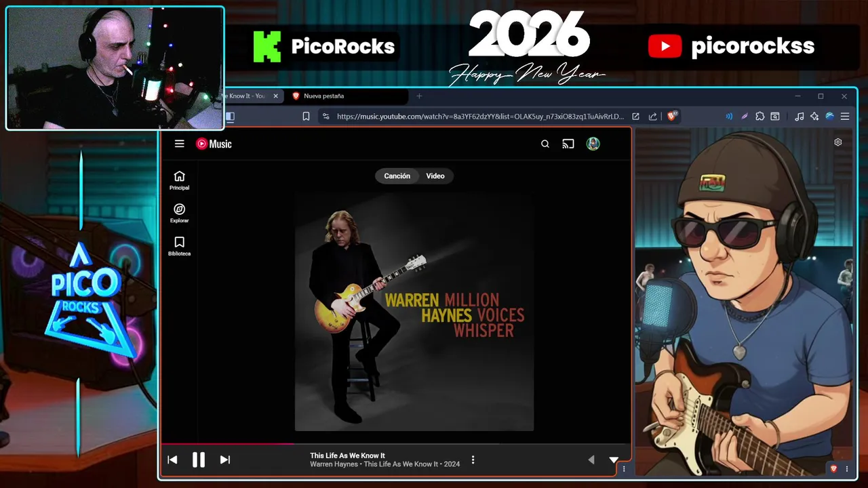Click the browser address bar URL
The image size is (868, 488).
tap(480, 117)
